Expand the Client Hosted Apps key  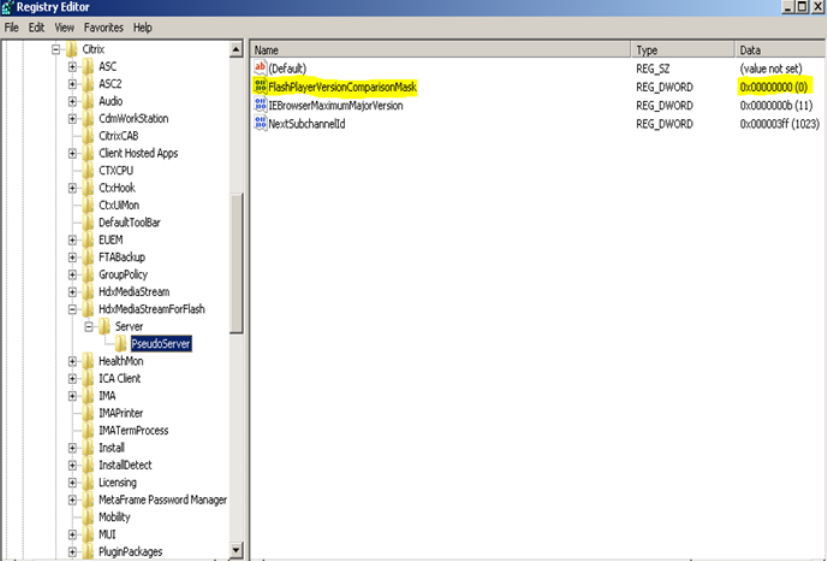(x=72, y=154)
